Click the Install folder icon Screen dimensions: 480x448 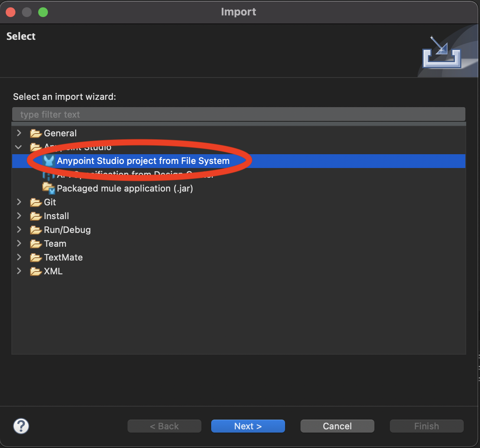tap(36, 216)
